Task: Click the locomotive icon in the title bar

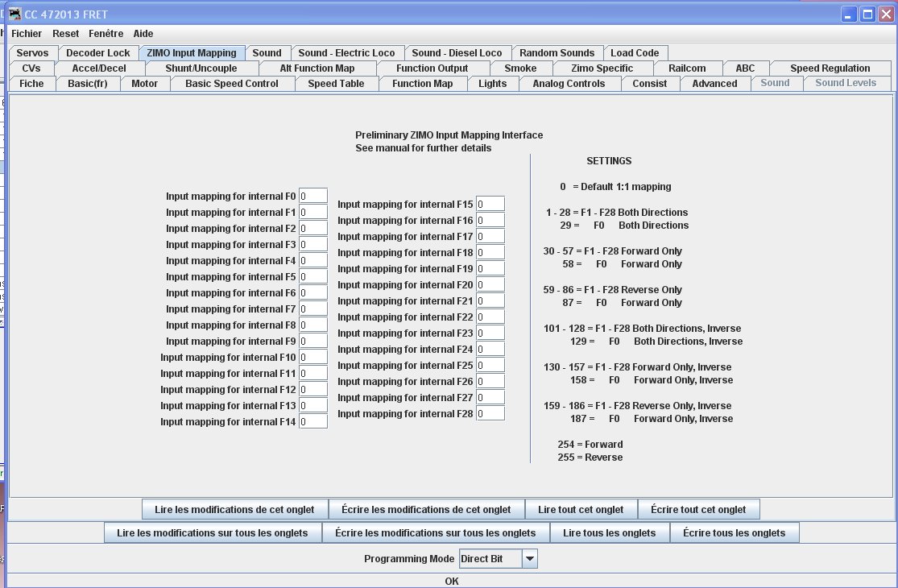Action: pos(14,14)
